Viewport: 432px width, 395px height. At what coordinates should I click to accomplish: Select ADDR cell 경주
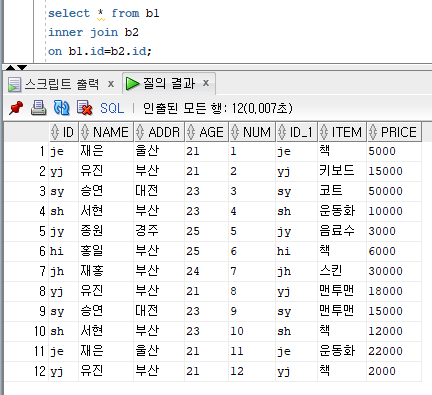(x=159, y=231)
